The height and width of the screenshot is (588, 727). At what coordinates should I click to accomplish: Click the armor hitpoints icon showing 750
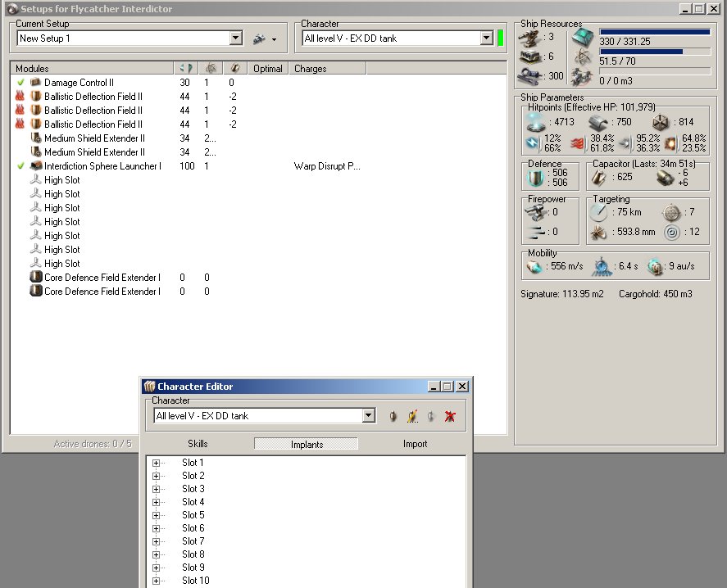(598, 122)
